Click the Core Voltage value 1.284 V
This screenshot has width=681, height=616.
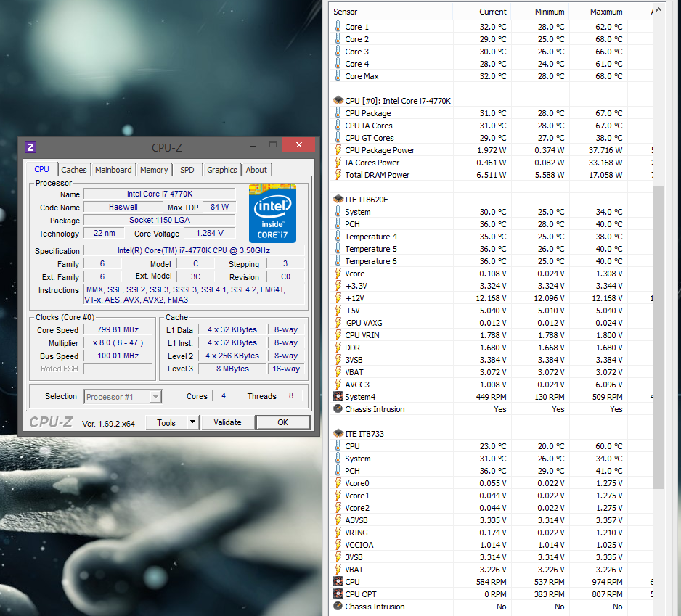coord(210,233)
